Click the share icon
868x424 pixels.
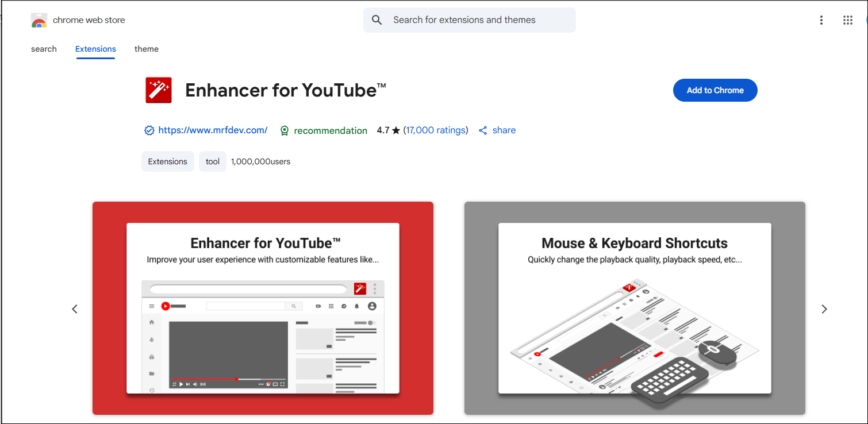[483, 130]
